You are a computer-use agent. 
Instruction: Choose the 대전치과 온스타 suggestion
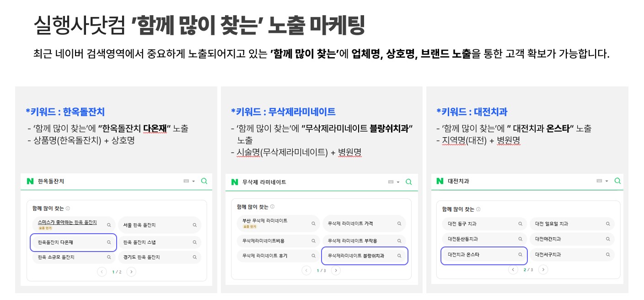click(484, 255)
